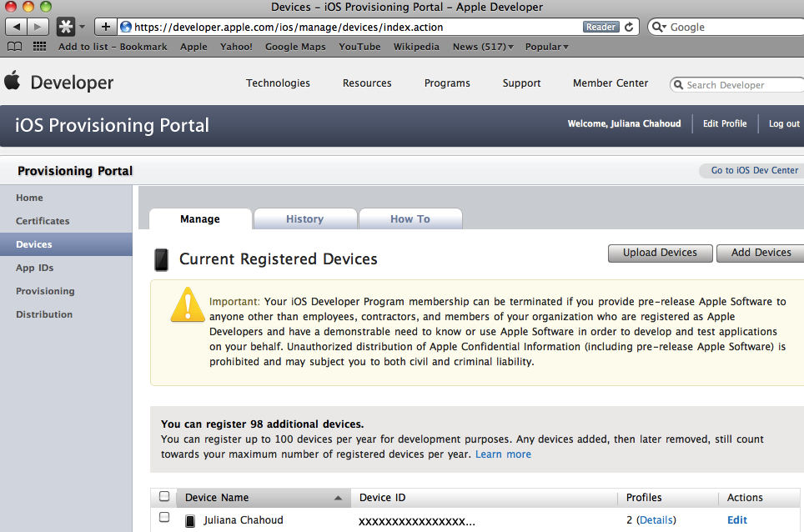Expand the News (517) bookmarks dropdown

click(483, 47)
